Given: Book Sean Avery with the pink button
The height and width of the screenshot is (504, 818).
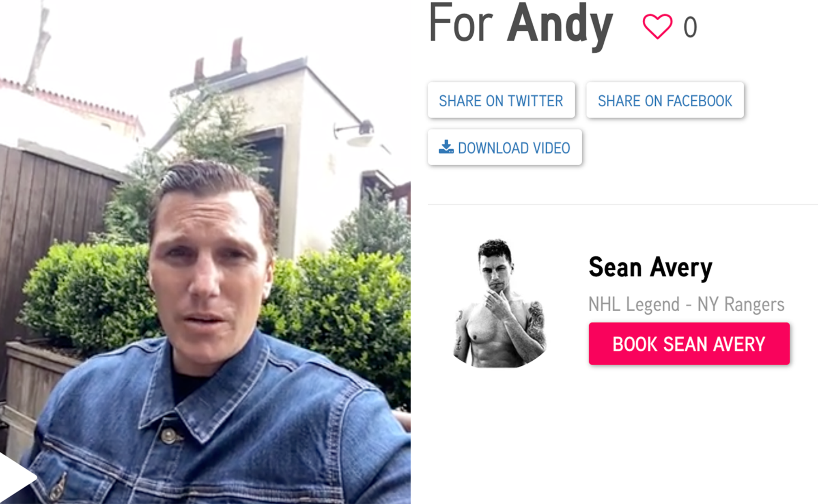Looking at the screenshot, I should (x=689, y=344).
